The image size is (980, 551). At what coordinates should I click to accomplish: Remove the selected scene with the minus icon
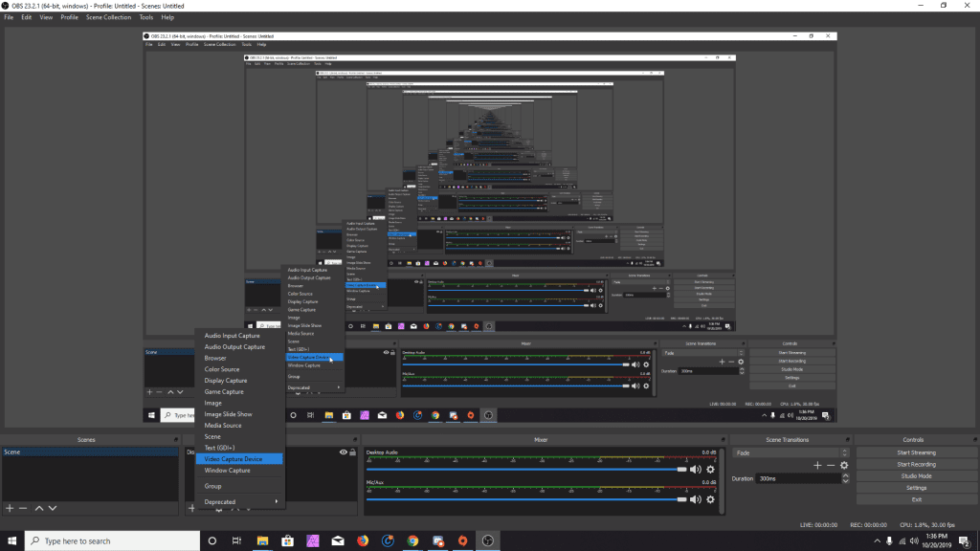click(x=23, y=508)
